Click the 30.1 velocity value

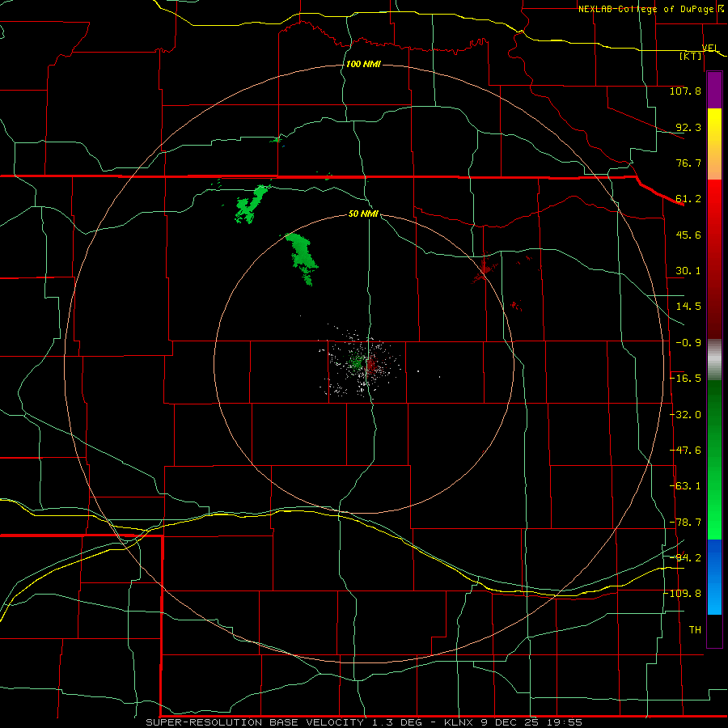click(x=688, y=271)
